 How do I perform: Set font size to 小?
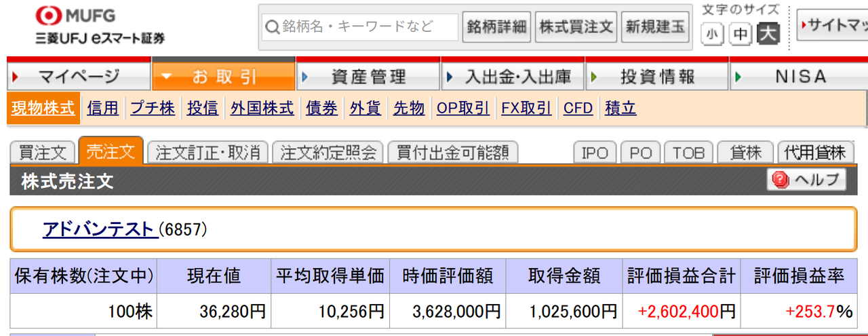713,34
